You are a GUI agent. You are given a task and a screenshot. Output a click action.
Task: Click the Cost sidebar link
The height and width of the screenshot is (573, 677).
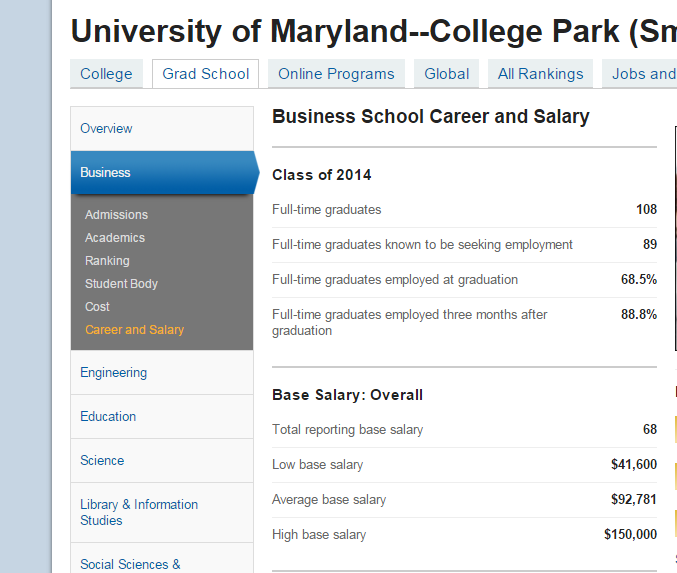point(97,307)
